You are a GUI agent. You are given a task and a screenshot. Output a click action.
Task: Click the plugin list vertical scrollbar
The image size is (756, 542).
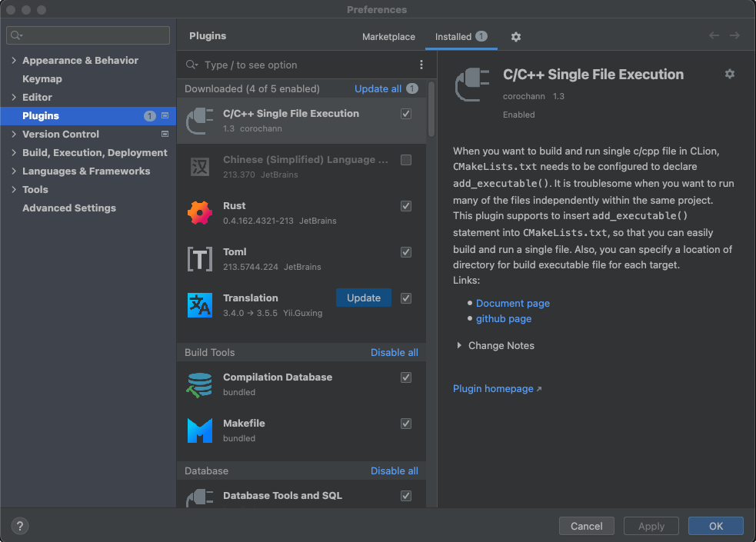click(431, 109)
